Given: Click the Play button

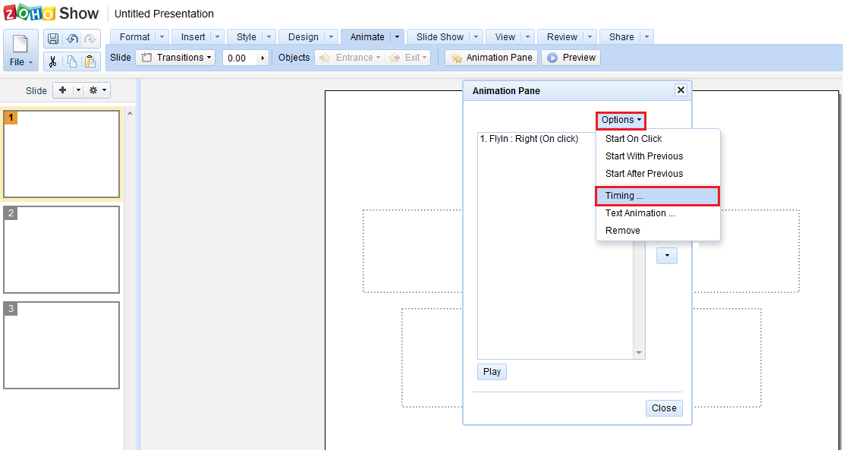Looking at the screenshot, I should coord(492,371).
